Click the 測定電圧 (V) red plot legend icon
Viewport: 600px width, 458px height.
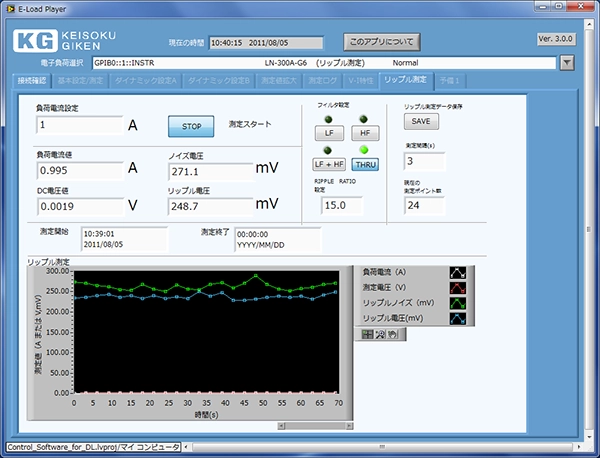[458, 287]
